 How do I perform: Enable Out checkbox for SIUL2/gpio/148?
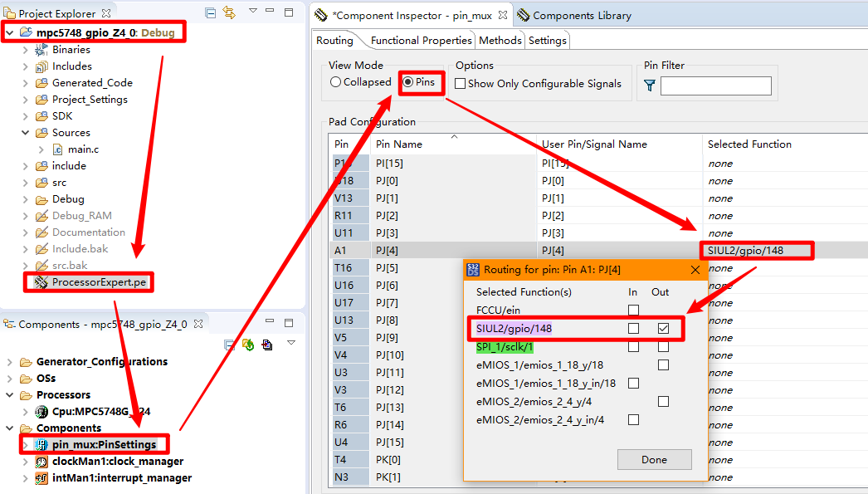[662, 329]
